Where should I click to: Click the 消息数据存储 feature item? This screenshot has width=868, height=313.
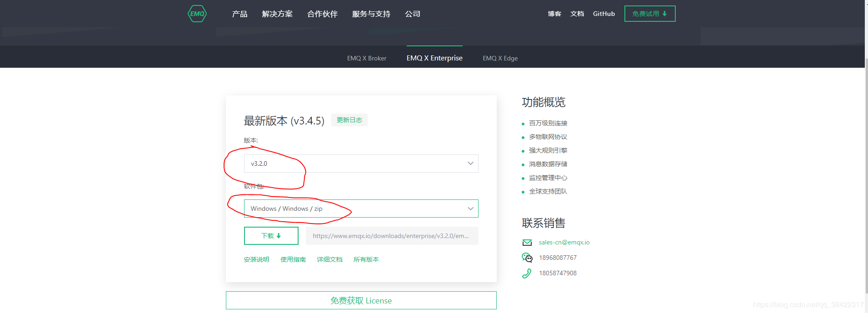pos(548,164)
